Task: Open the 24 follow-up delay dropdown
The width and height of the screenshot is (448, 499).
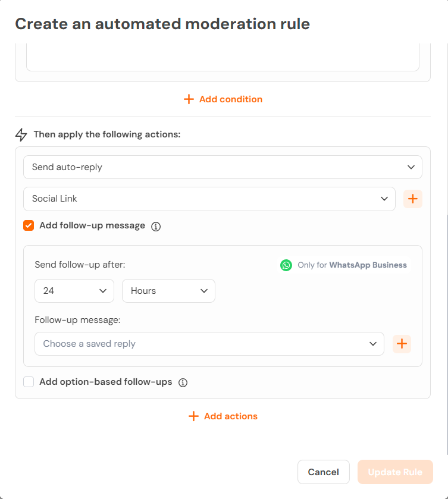Action: (x=74, y=291)
